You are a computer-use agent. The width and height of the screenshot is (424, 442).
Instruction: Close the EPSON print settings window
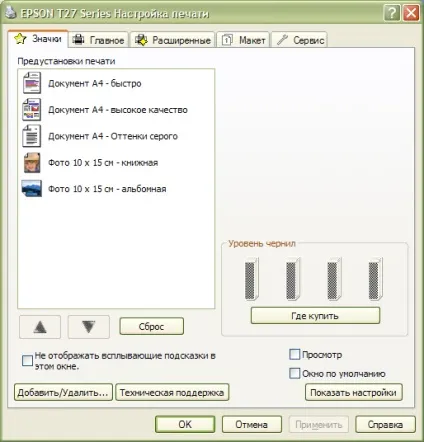pyautogui.click(x=411, y=13)
